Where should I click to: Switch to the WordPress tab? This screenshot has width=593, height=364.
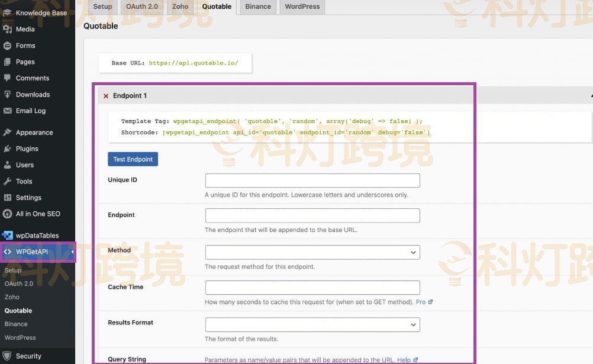302,7
